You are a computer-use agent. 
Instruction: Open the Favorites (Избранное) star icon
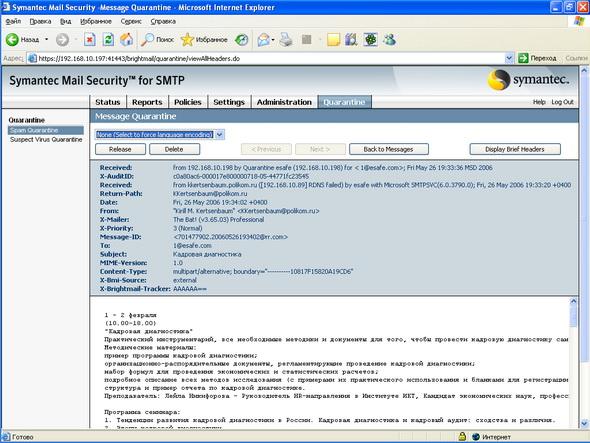[x=187, y=40]
